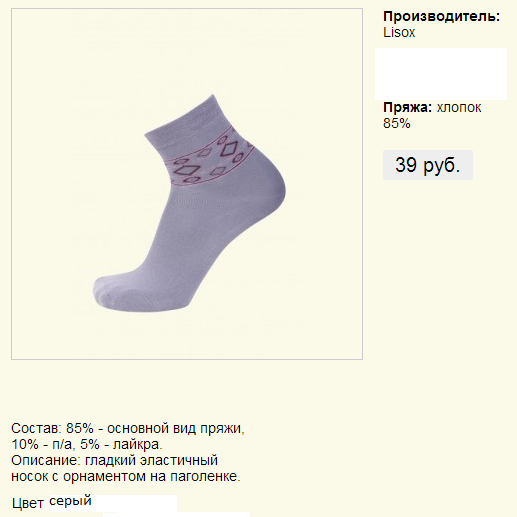
Task: Click the Пряжа label
Action: (x=407, y=107)
